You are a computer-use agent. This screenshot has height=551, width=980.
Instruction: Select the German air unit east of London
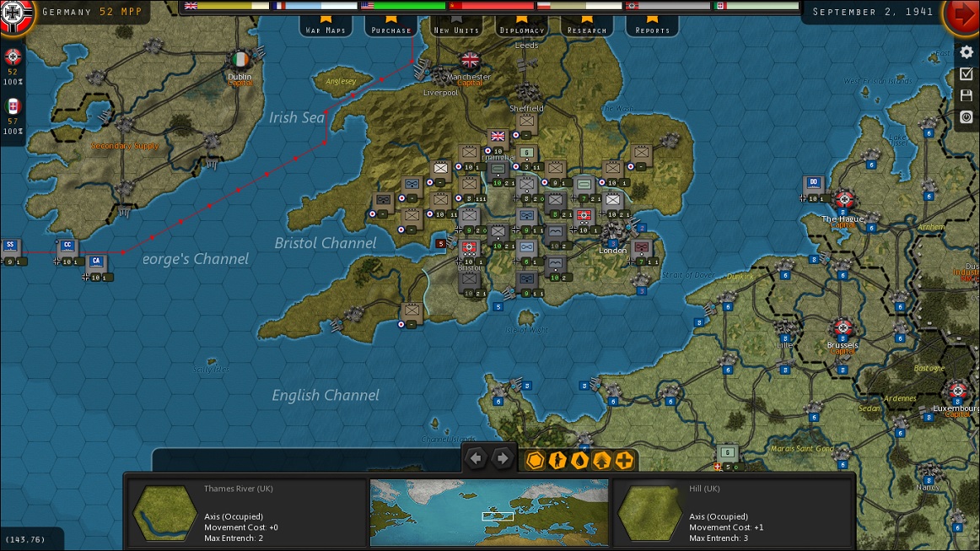point(641,250)
